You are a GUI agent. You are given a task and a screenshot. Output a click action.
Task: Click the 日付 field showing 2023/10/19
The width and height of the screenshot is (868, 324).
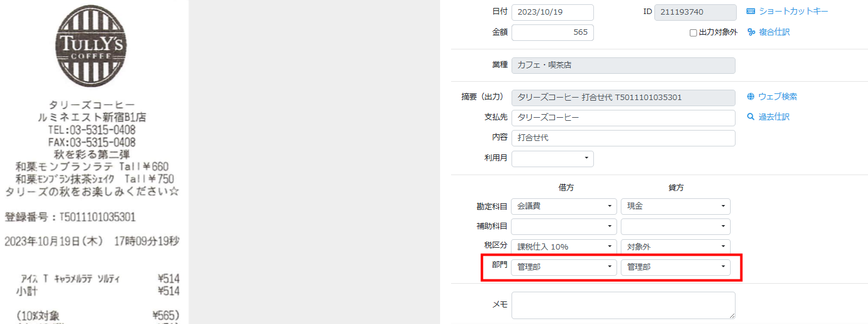click(x=552, y=12)
